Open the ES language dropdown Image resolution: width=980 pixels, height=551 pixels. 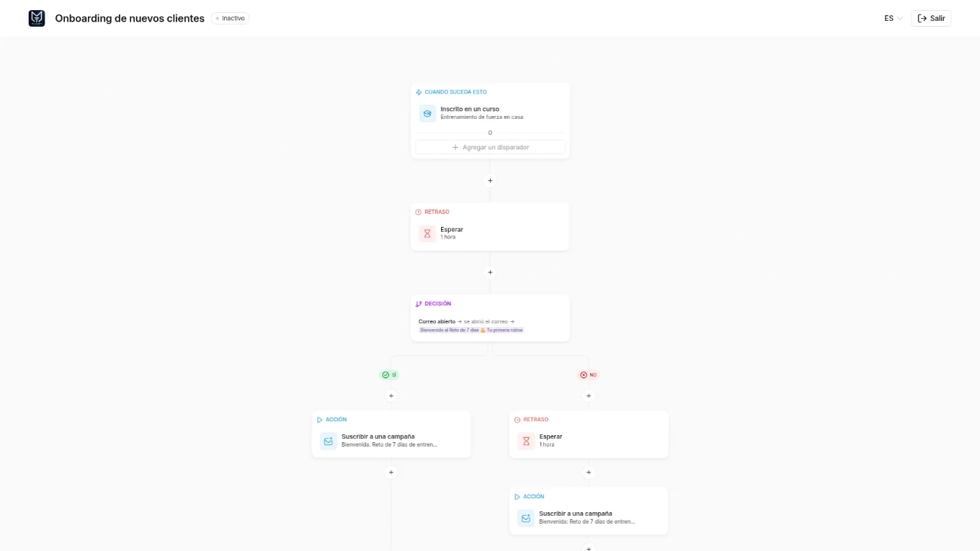pyautogui.click(x=894, y=18)
